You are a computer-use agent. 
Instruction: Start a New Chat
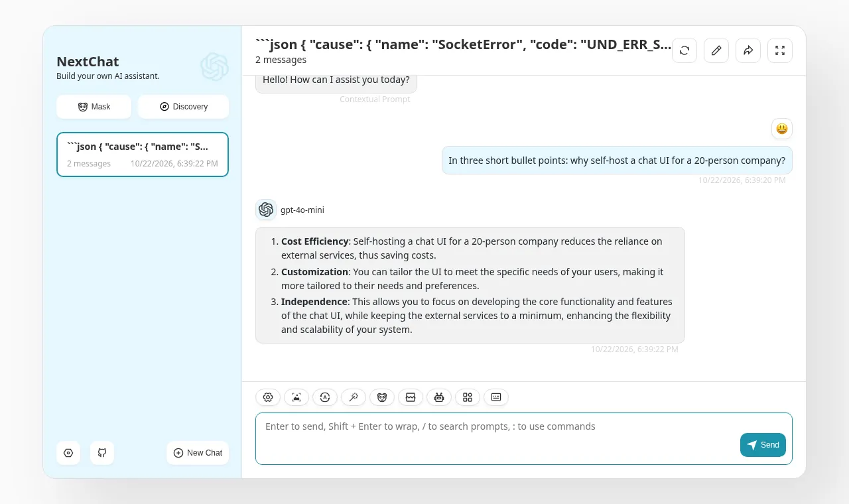(198, 453)
